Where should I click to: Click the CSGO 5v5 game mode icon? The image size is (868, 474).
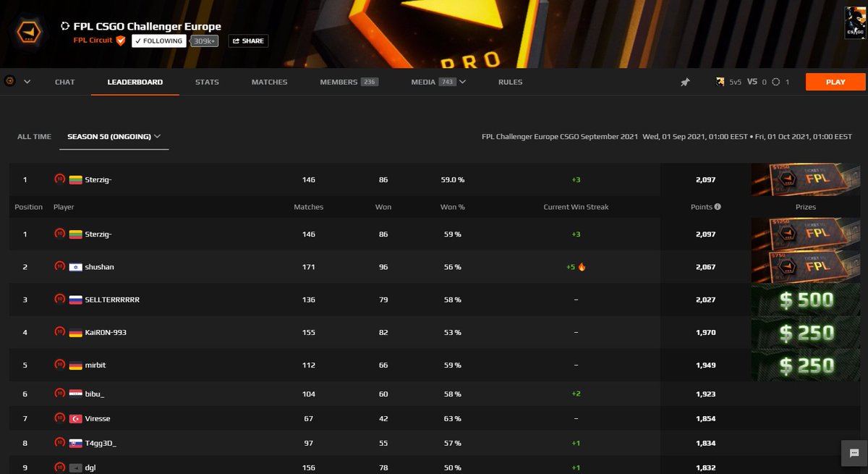[x=720, y=82]
